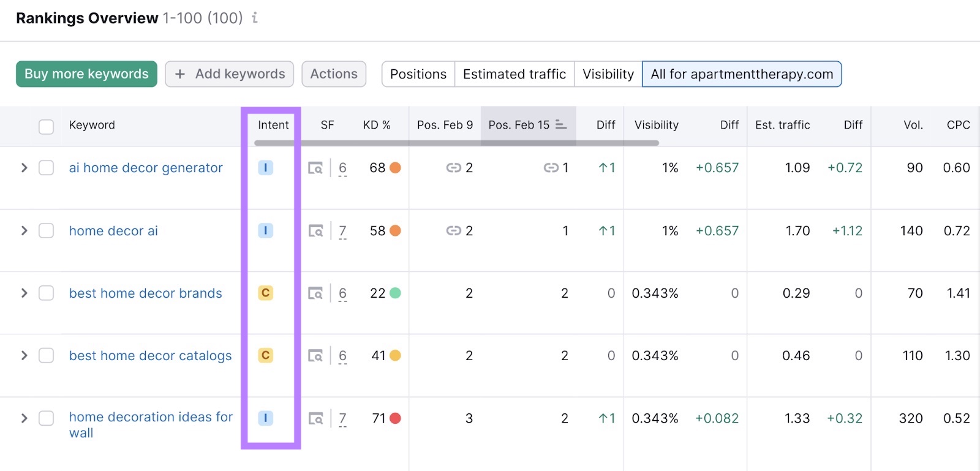
Task: Open the Actions dropdown
Action: tap(334, 74)
